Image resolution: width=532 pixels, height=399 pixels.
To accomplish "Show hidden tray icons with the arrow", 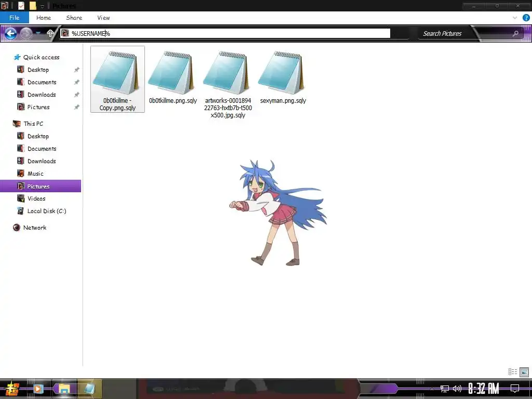I will click(x=432, y=389).
